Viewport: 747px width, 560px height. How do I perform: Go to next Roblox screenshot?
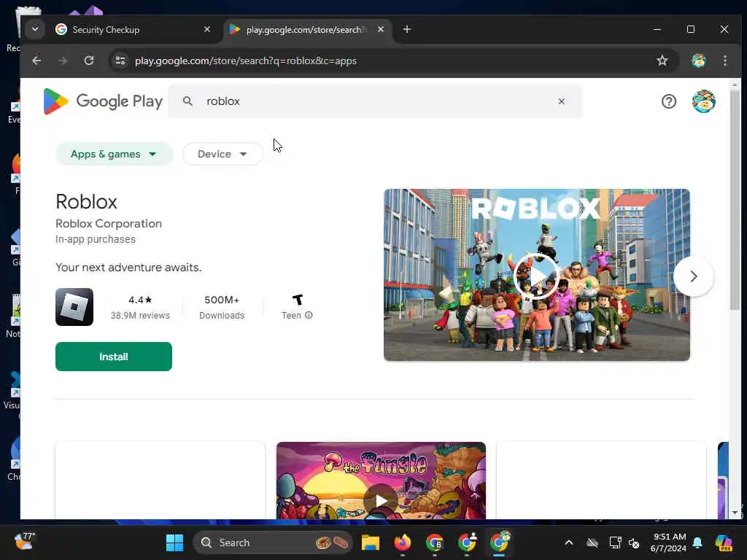(x=694, y=276)
